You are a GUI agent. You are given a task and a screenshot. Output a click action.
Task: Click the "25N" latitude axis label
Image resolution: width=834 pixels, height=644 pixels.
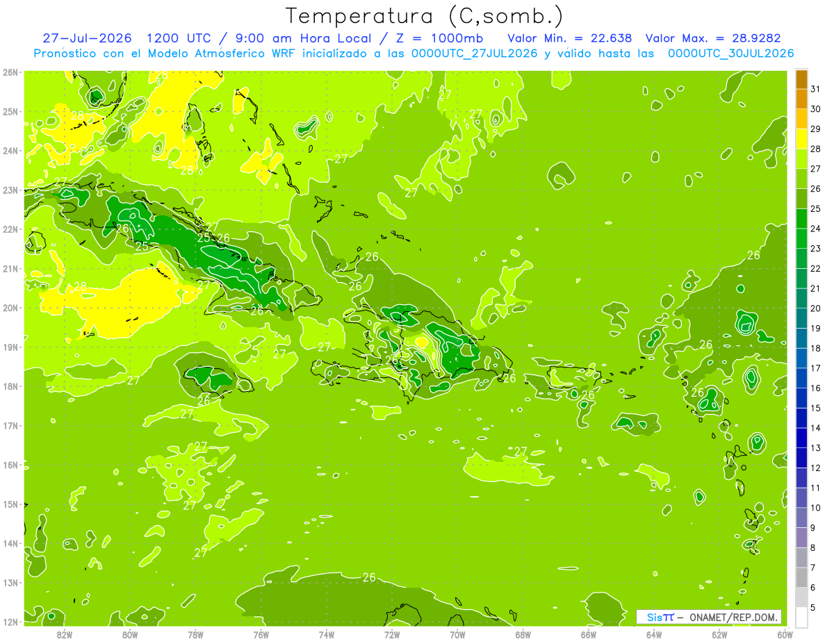(10, 111)
